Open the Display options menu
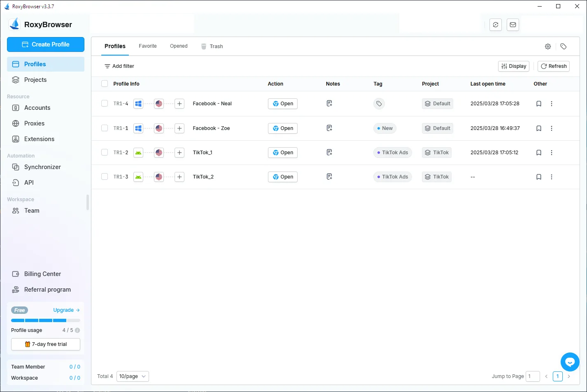 pyautogui.click(x=514, y=66)
